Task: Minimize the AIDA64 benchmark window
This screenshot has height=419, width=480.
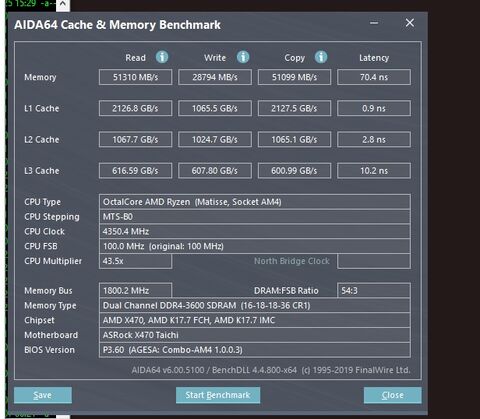Action: [x=374, y=23]
